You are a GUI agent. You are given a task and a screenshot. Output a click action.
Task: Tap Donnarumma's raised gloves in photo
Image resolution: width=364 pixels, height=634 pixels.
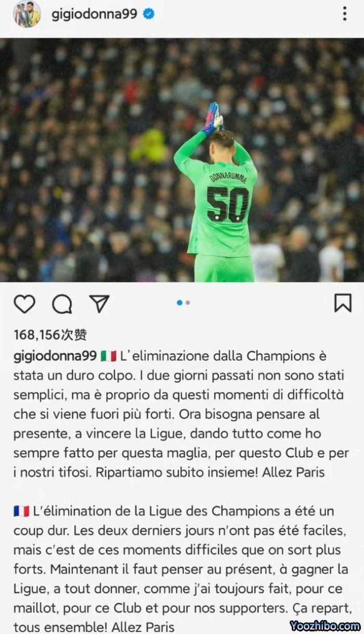[x=214, y=118]
